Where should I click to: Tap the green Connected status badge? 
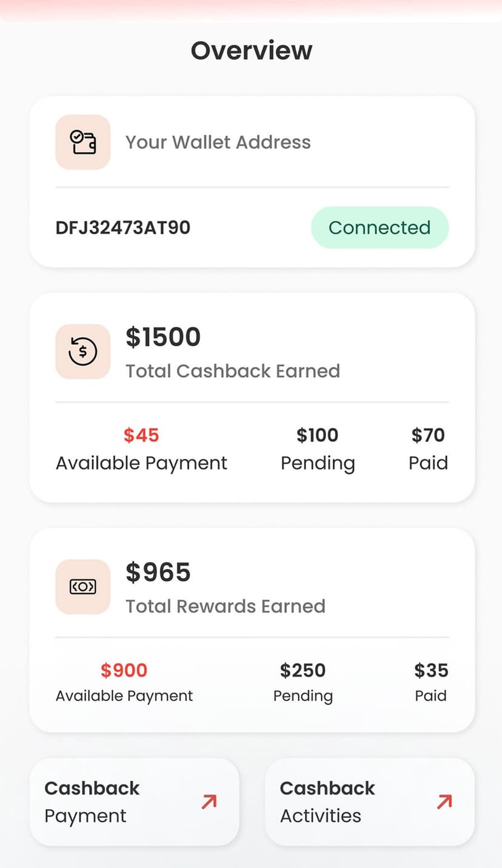(380, 228)
